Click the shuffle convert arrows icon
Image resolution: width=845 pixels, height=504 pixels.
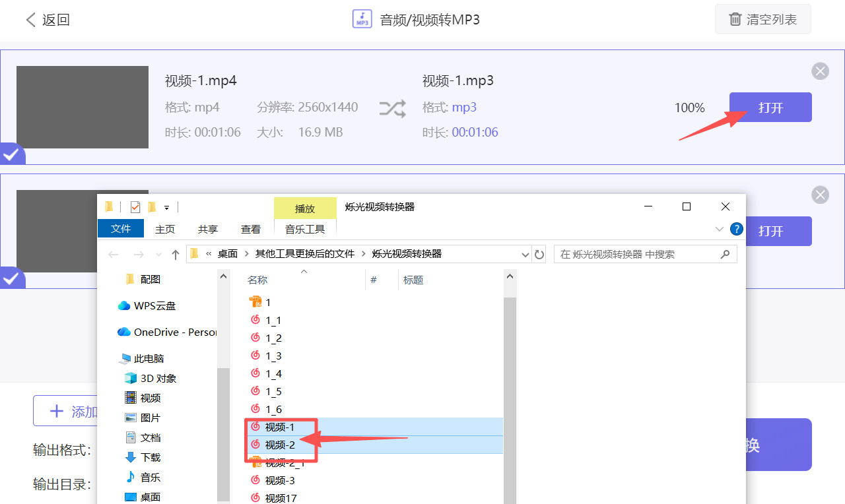(x=392, y=108)
